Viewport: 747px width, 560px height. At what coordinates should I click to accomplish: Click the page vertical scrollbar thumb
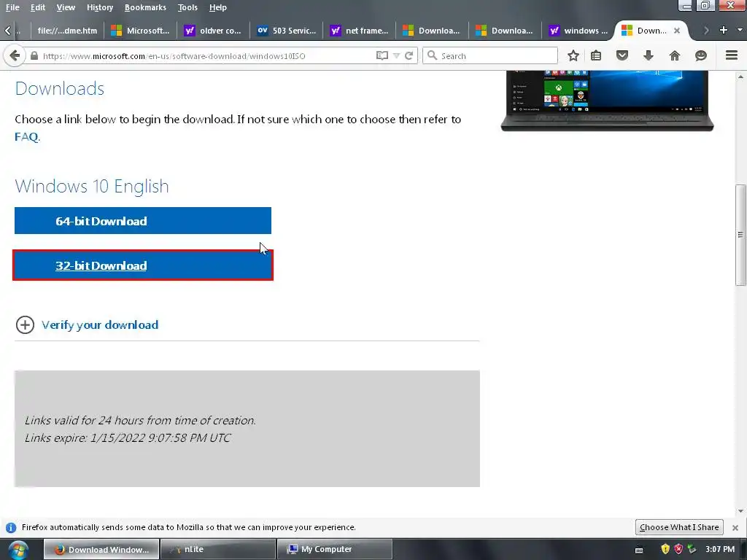(740, 236)
